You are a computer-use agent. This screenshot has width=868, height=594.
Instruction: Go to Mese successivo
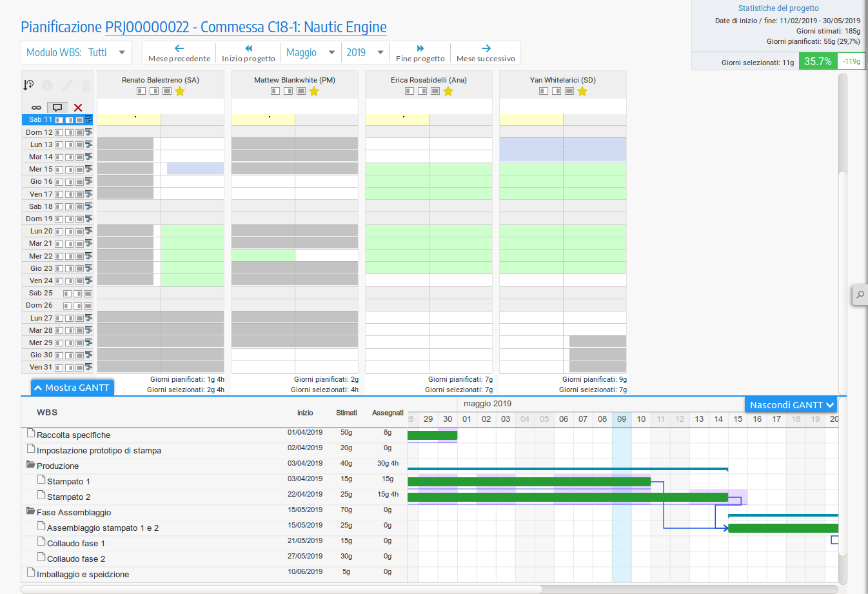tap(486, 53)
